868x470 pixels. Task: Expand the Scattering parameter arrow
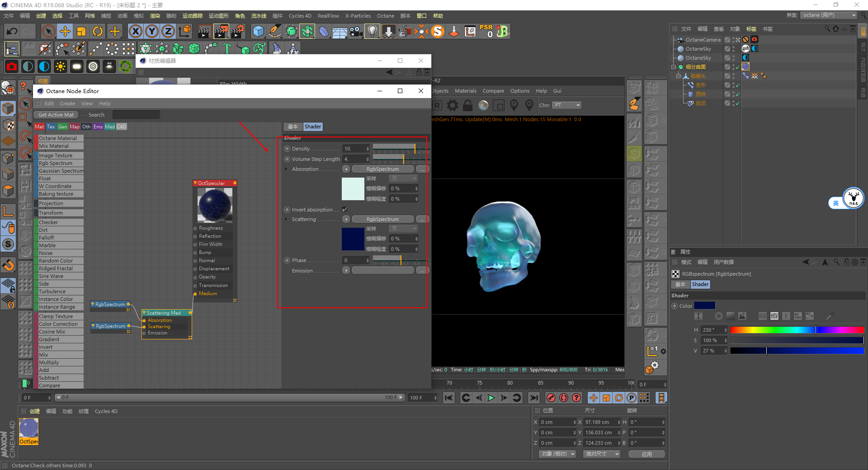click(x=286, y=219)
